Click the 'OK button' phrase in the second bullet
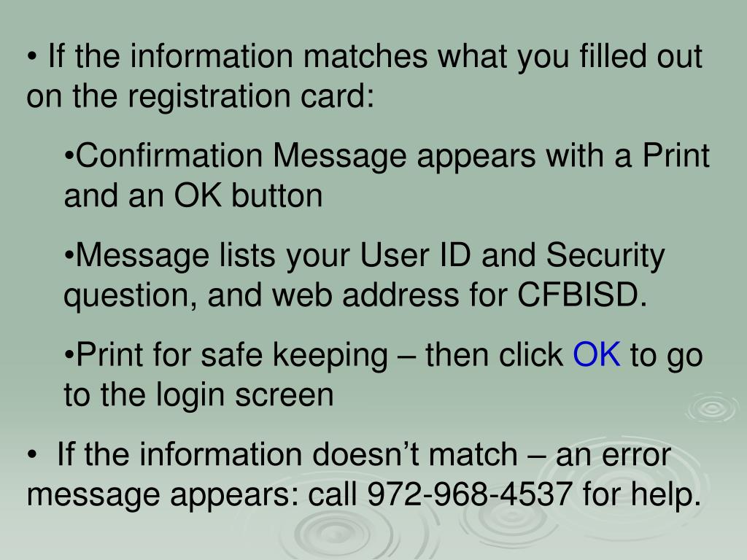The height and width of the screenshot is (560, 747). [x=248, y=195]
